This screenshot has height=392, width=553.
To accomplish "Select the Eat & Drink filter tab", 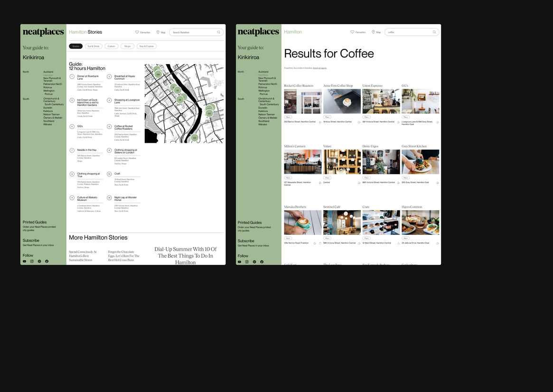I will click(x=93, y=47).
